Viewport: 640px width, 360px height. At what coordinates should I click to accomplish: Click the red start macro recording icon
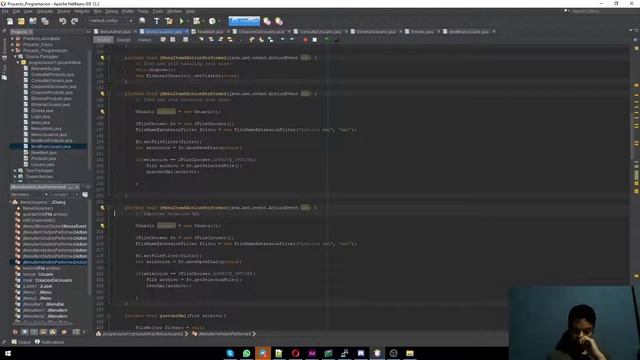pos(305,40)
